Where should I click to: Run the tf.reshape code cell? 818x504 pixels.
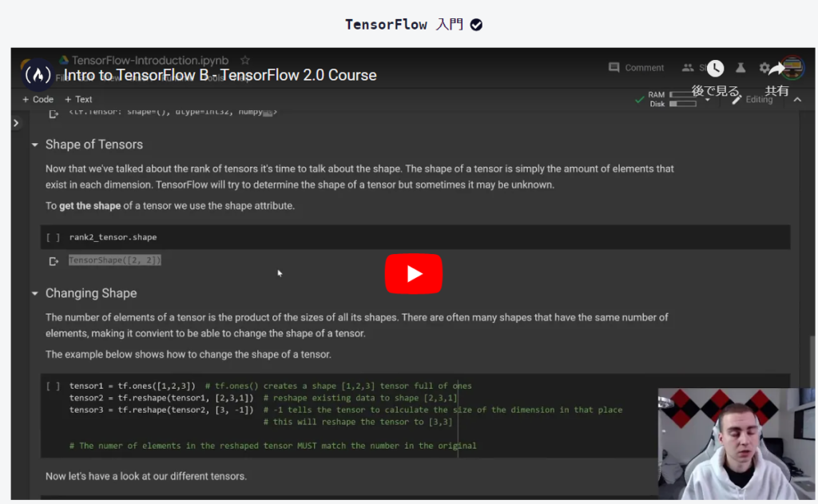coord(53,386)
